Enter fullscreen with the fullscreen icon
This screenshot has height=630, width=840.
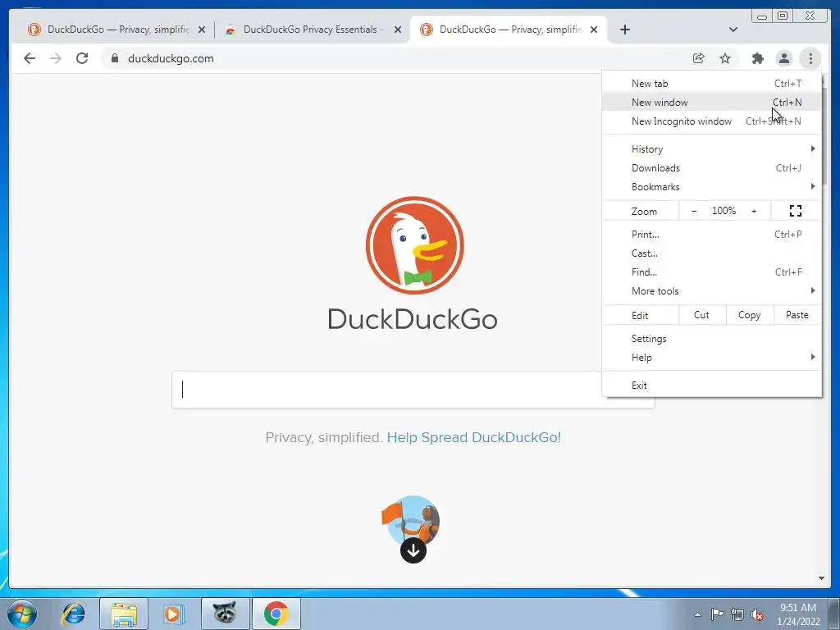coord(796,211)
